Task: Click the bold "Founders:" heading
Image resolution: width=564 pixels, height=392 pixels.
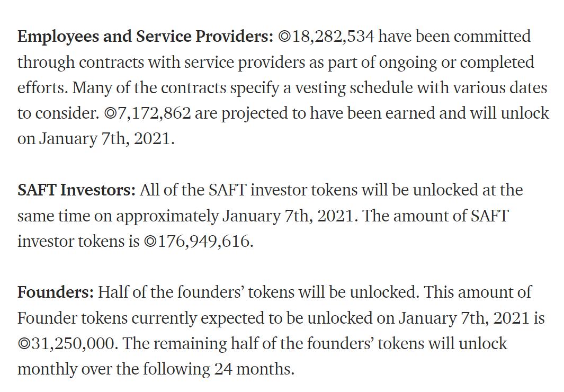Action: tap(56, 292)
